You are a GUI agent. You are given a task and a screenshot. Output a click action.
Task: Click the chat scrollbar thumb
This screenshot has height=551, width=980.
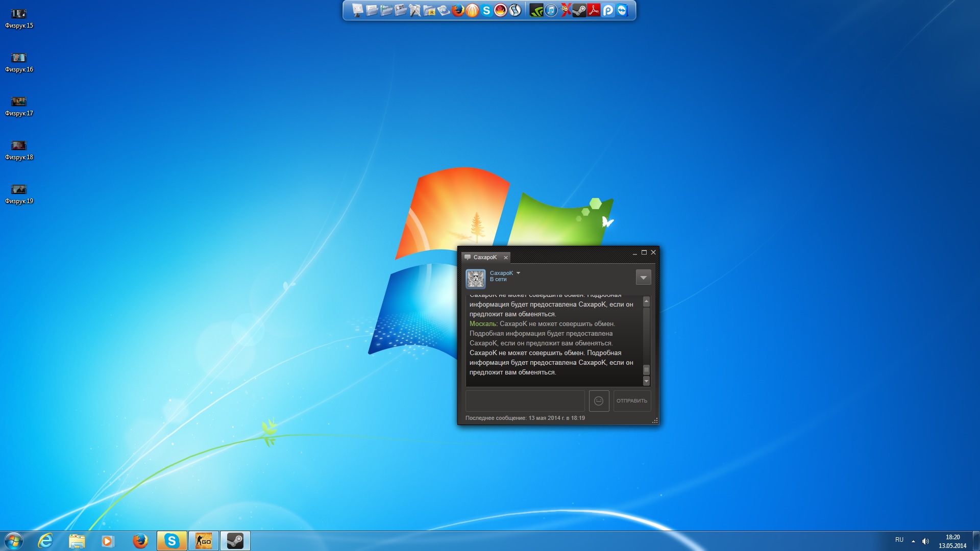(646, 369)
